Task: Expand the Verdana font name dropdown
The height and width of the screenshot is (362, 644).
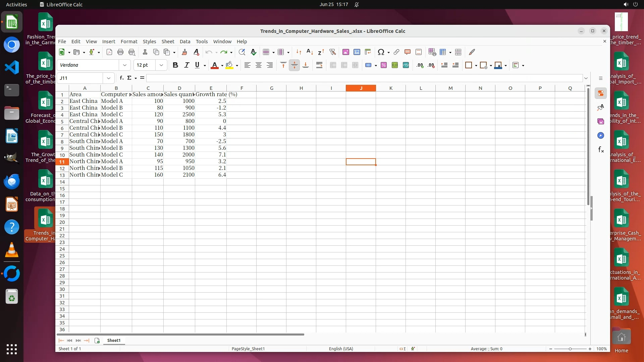Action: (x=125, y=65)
